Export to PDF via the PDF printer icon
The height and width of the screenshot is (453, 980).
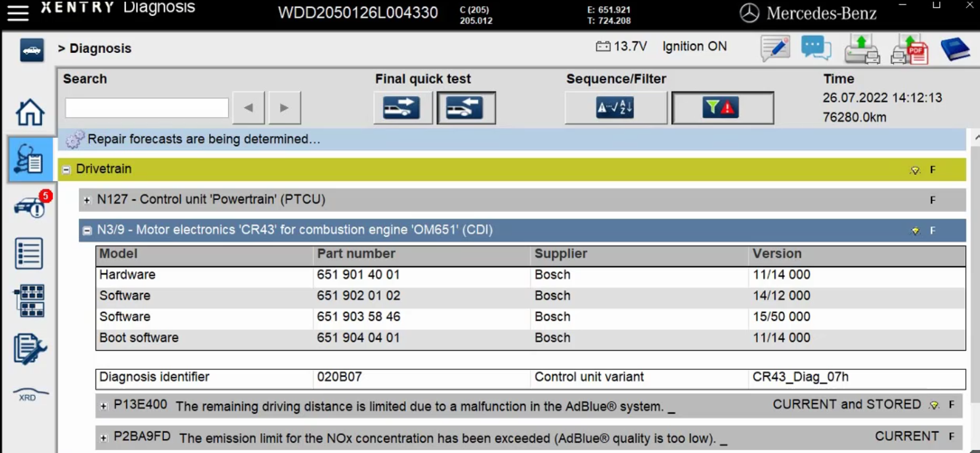click(x=909, y=49)
